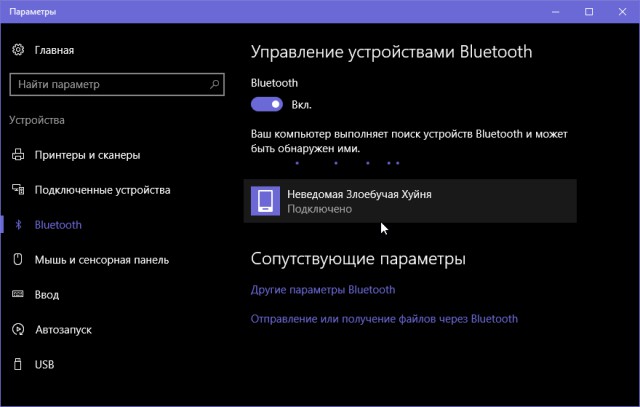Click the Bluetooth symbol icon in sidebar
The width and height of the screenshot is (640, 407).
18,225
